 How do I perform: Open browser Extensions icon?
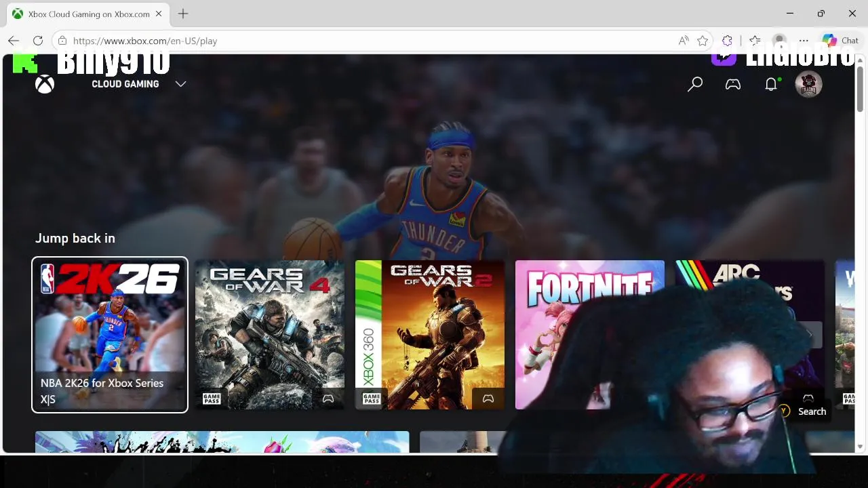(727, 41)
